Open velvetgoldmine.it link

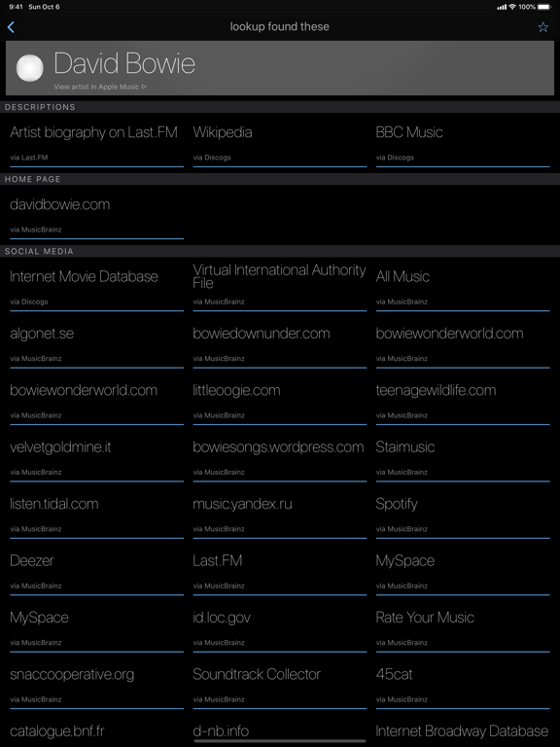[x=96, y=458]
